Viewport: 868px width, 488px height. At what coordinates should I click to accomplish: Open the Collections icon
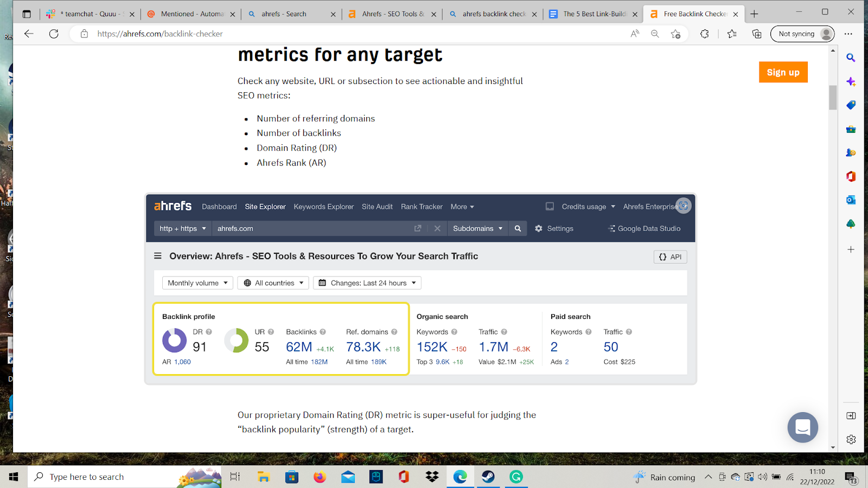click(x=757, y=34)
